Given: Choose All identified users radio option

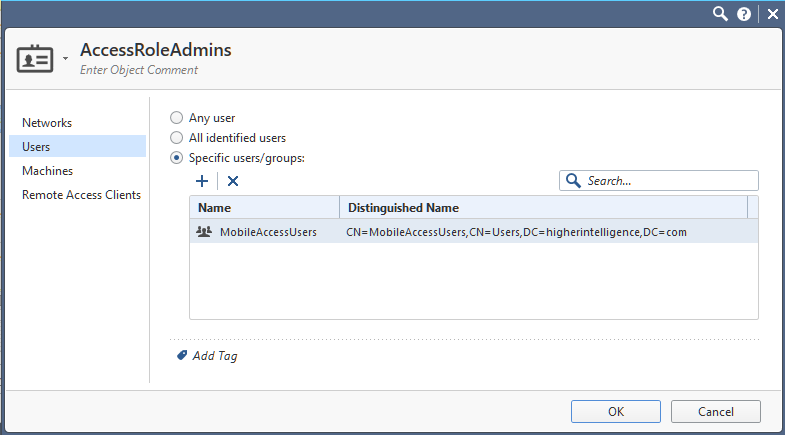Looking at the screenshot, I should 176,138.
